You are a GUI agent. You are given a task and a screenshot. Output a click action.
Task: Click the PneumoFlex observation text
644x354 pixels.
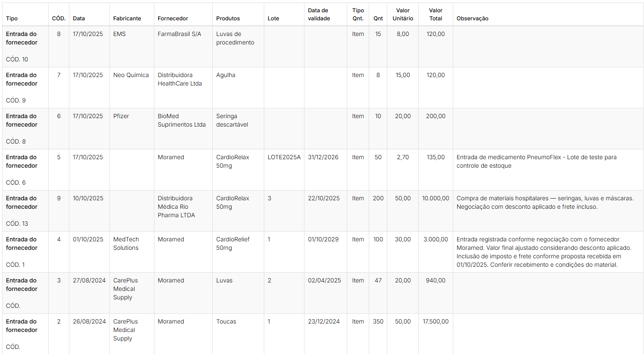point(536,161)
